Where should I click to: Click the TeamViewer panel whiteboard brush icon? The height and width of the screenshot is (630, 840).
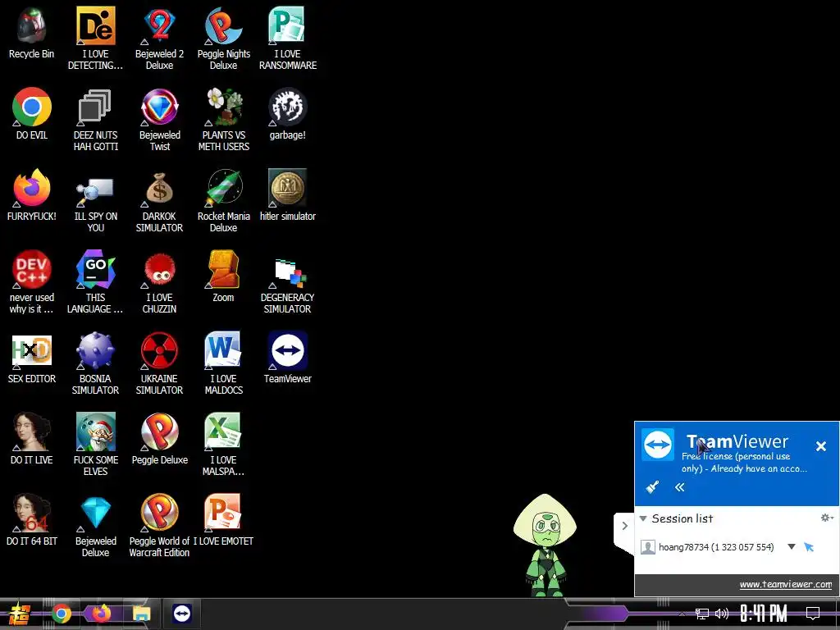pos(652,487)
